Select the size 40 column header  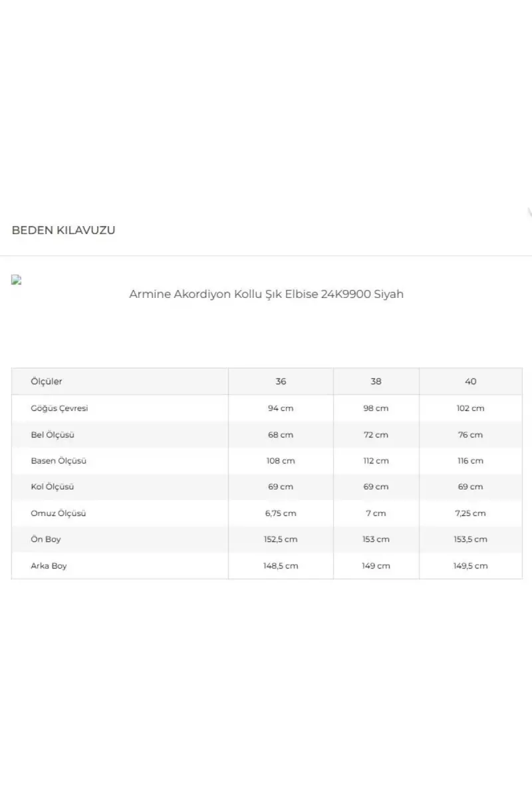(471, 382)
